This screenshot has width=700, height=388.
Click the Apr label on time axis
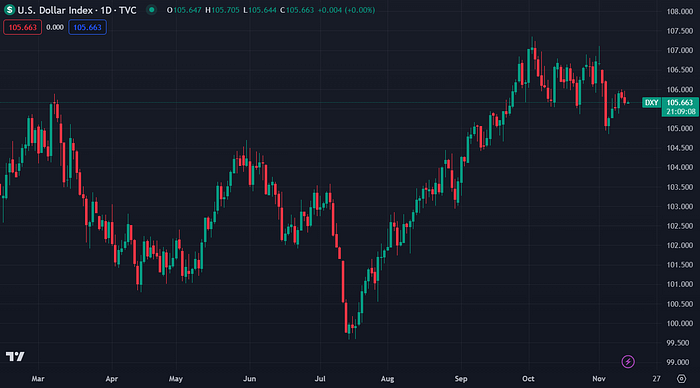(112, 379)
